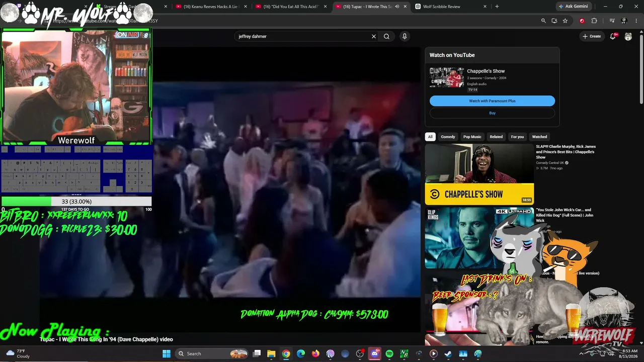Image resolution: width=644 pixels, height=362 pixels.
Task: Open the YouTube account avatar menu
Action: tap(628, 36)
